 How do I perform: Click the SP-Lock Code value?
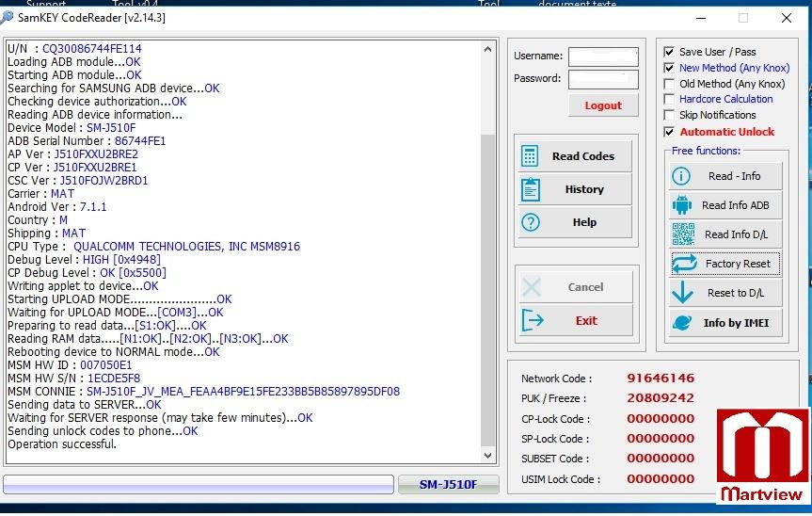pos(661,438)
